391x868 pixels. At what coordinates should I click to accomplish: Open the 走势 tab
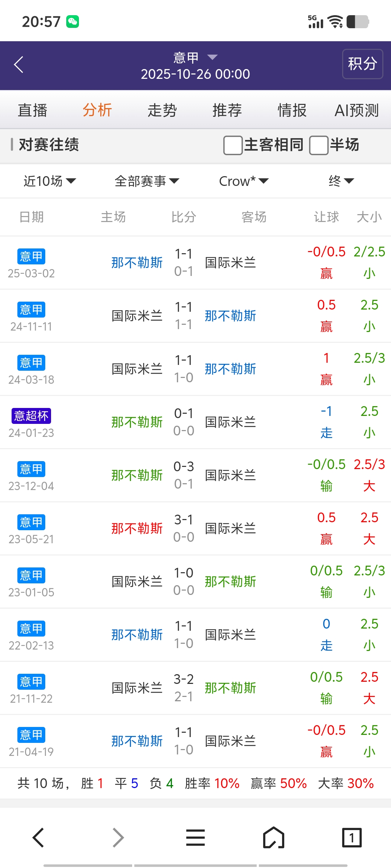point(162,110)
